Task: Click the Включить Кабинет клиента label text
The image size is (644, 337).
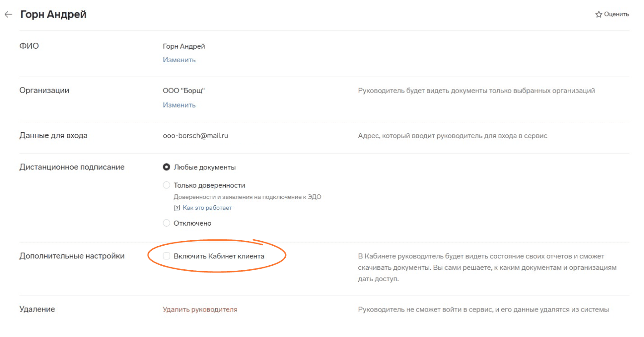Action: pyautogui.click(x=219, y=256)
